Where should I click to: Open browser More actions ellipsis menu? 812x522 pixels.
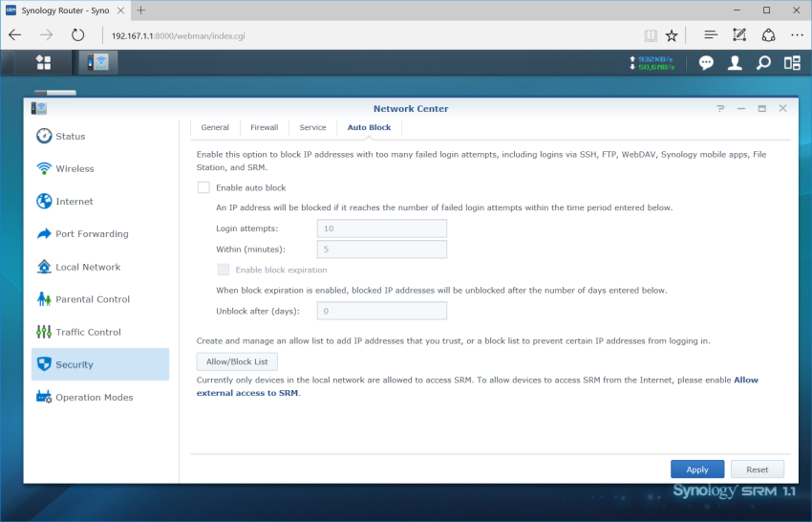coord(797,34)
